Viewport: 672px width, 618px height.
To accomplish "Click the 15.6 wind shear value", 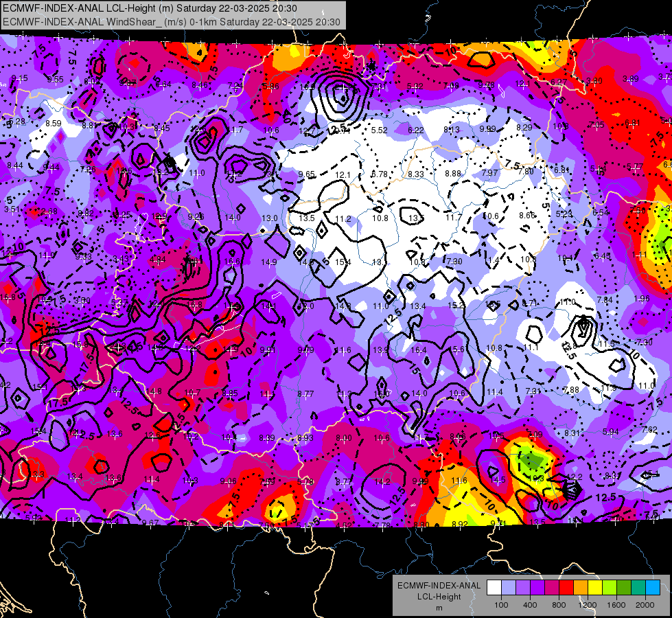I will click(x=456, y=350).
